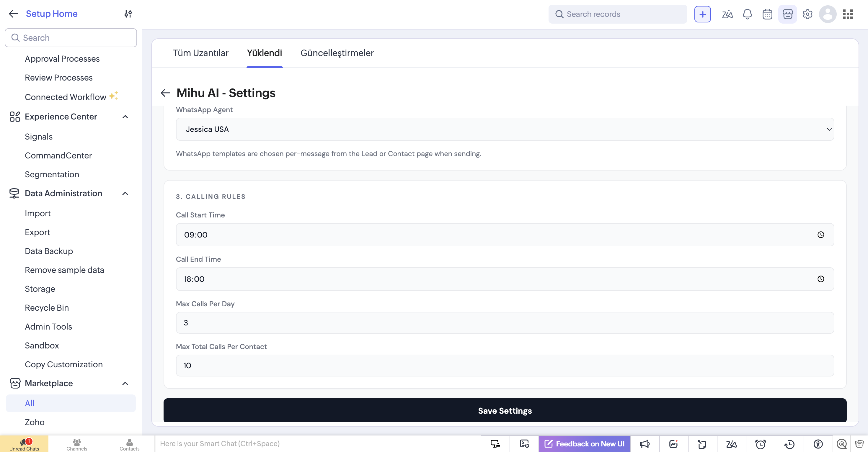Open Approval Processes in sidebar
Viewport: 868px width, 452px height.
pos(62,59)
